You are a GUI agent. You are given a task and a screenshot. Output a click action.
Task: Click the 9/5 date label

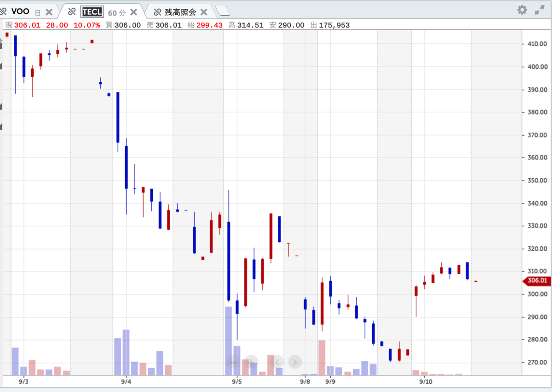pos(237,381)
